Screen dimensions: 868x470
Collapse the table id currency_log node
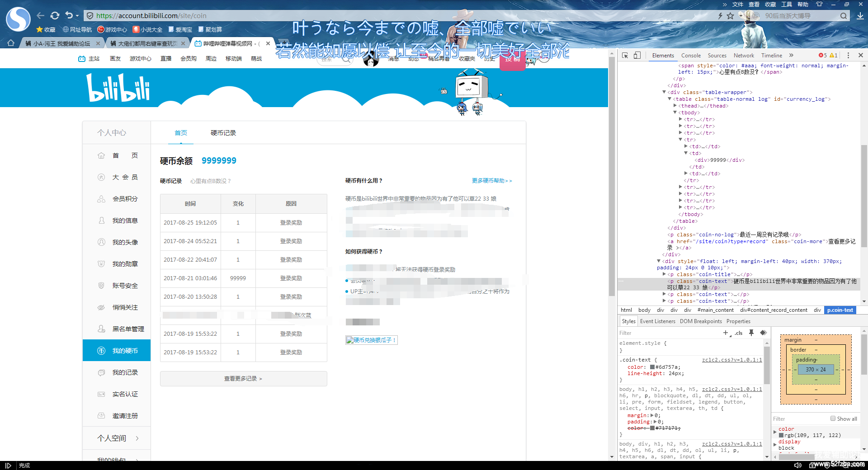670,99
